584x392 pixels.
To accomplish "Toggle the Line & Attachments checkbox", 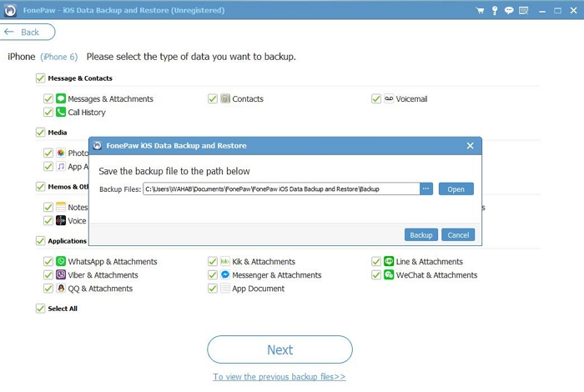I will point(376,261).
